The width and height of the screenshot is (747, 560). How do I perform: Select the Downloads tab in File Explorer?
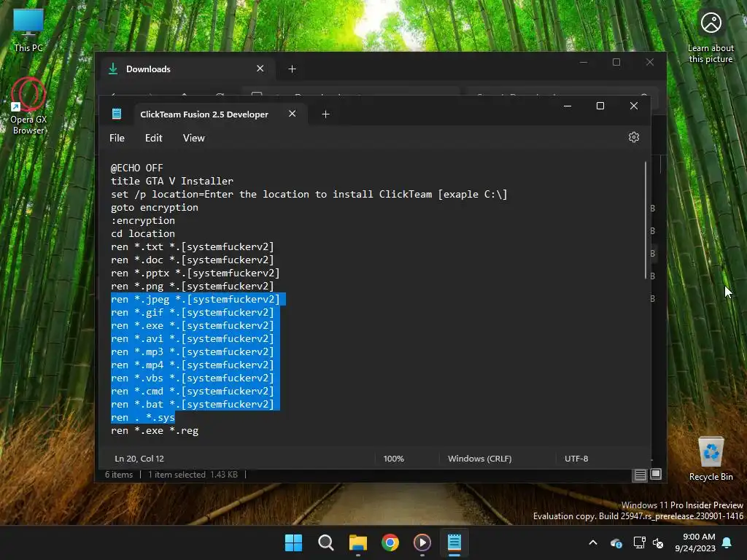point(148,69)
